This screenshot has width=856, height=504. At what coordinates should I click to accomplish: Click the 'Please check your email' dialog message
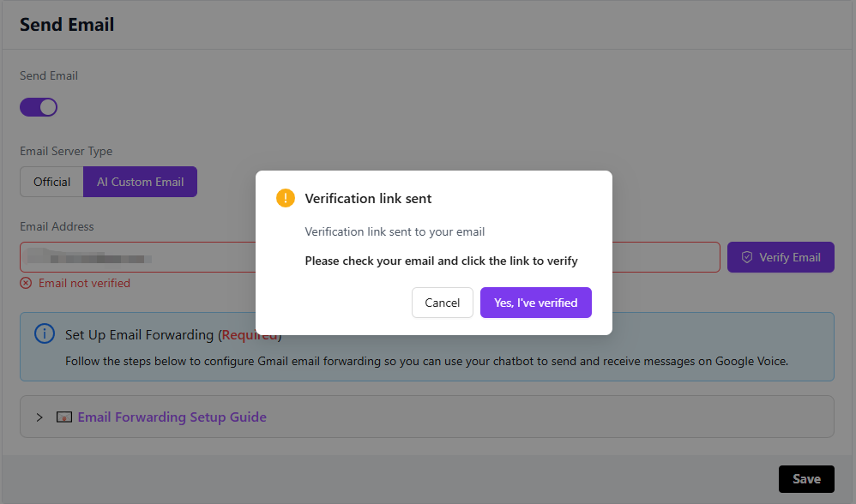click(x=441, y=261)
